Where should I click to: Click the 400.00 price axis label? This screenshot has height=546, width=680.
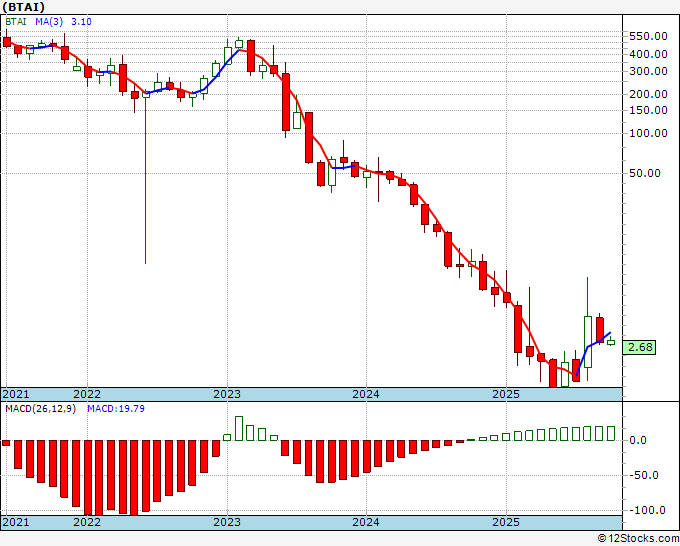click(648, 54)
